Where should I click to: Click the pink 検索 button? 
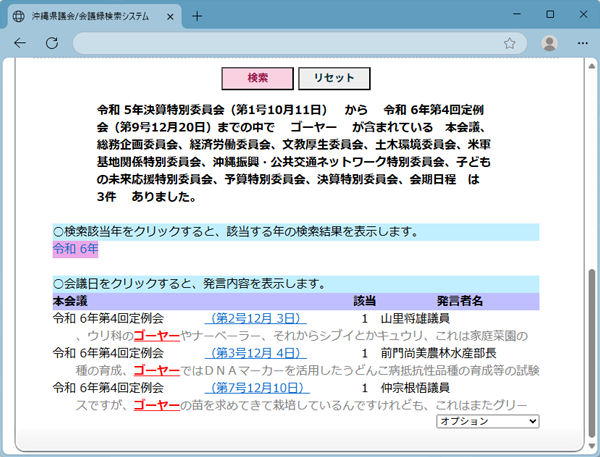point(258,78)
